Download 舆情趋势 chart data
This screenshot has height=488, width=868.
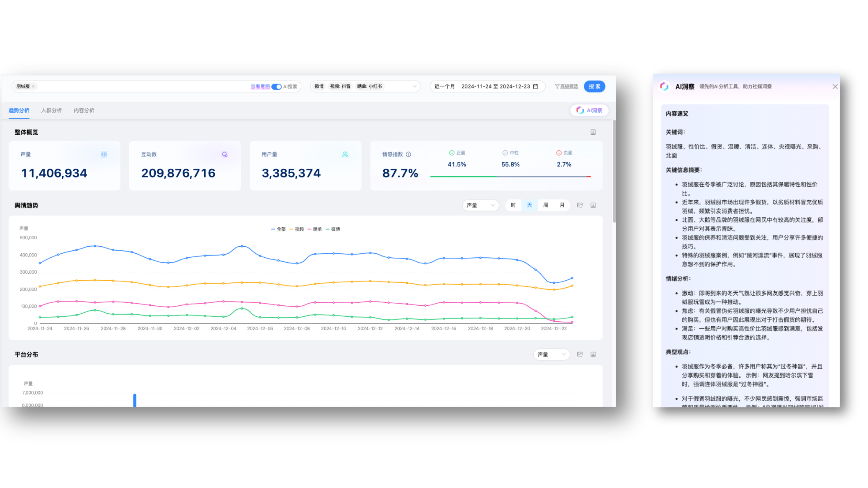[x=593, y=205]
